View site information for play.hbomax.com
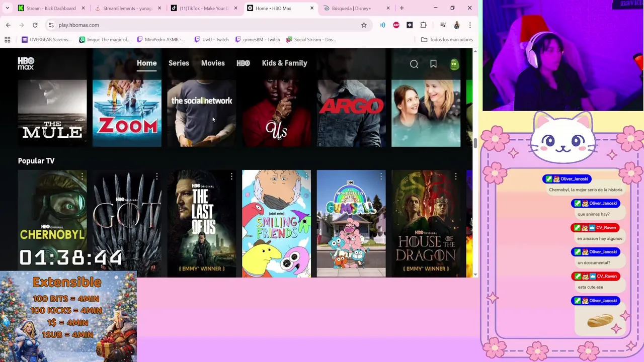The height and width of the screenshot is (362, 644). click(x=51, y=25)
